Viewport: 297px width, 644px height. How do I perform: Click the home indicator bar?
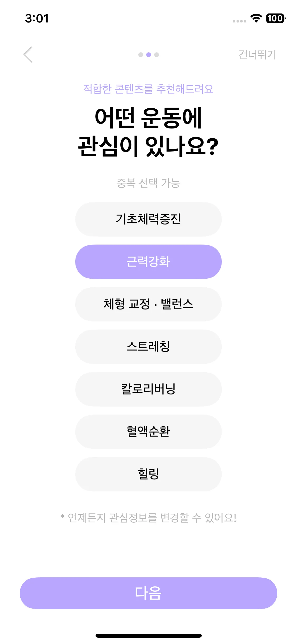(x=148, y=636)
